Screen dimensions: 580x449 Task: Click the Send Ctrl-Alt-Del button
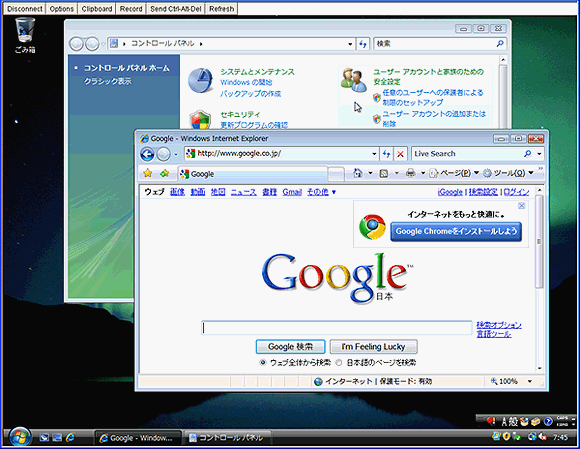click(176, 9)
